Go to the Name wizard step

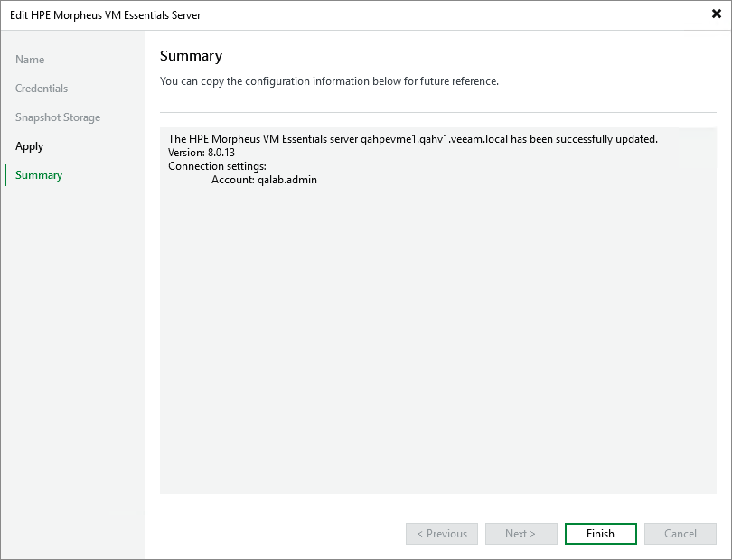pos(30,60)
